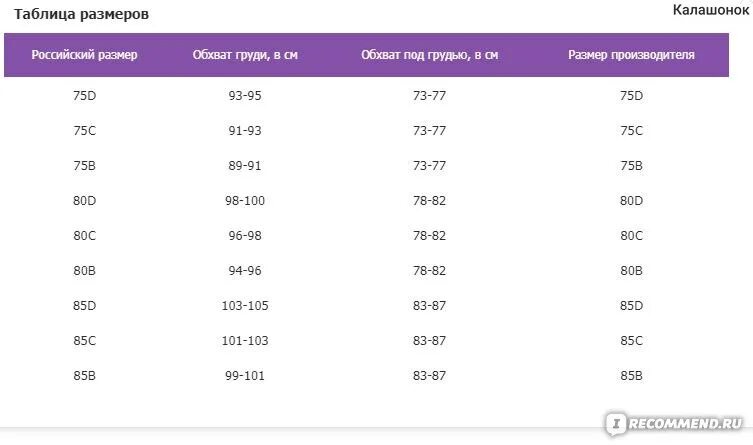This screenshot has height=445, width=753.
Task: Click 80B in the Размер производителя column
Action: 632,271
